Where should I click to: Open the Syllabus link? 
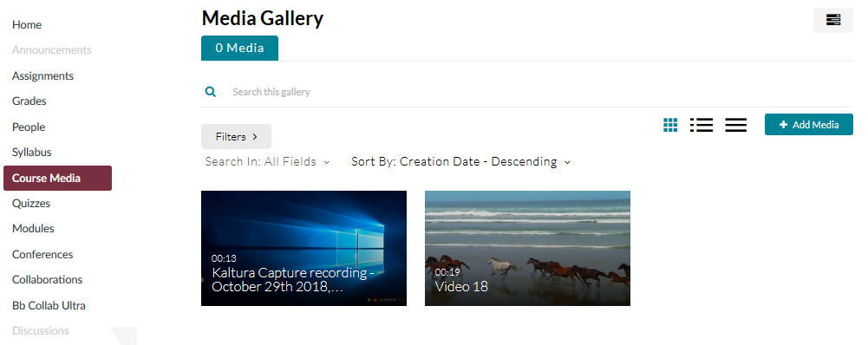(31, 153)
